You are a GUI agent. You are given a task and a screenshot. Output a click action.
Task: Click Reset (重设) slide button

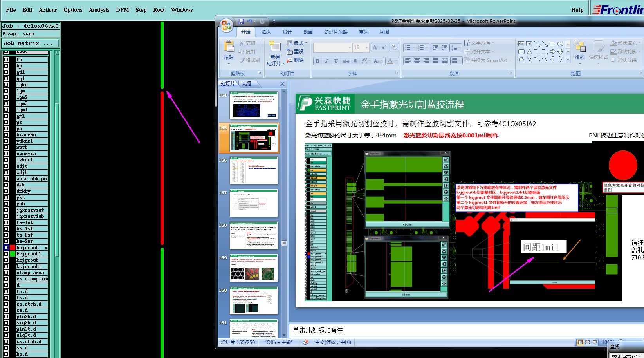tap(295, 51)
